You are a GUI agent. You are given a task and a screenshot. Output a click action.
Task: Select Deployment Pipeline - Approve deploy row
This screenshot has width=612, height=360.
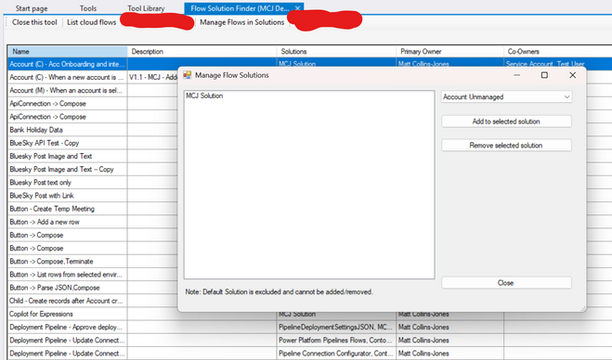(x=68, y=327)
